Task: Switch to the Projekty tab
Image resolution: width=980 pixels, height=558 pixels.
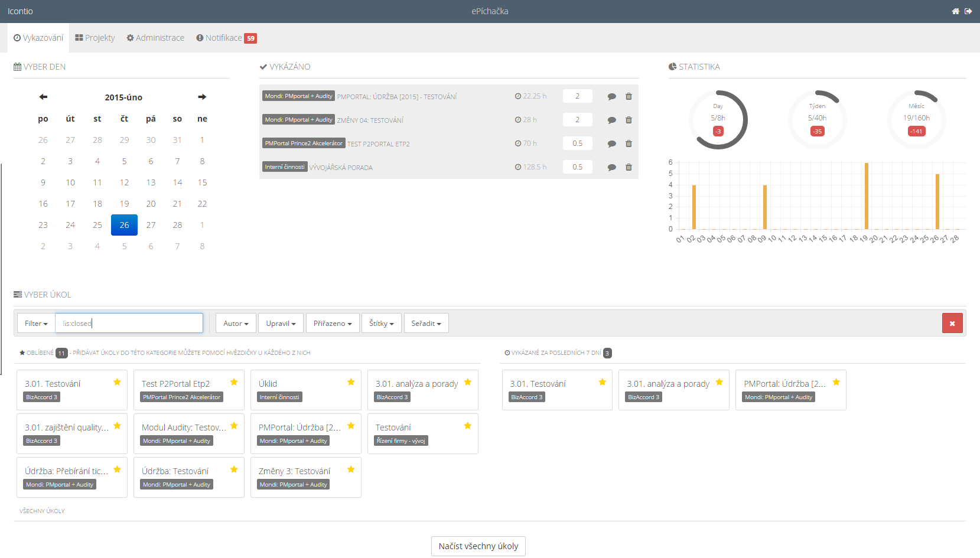Action: tap(95, 38)
